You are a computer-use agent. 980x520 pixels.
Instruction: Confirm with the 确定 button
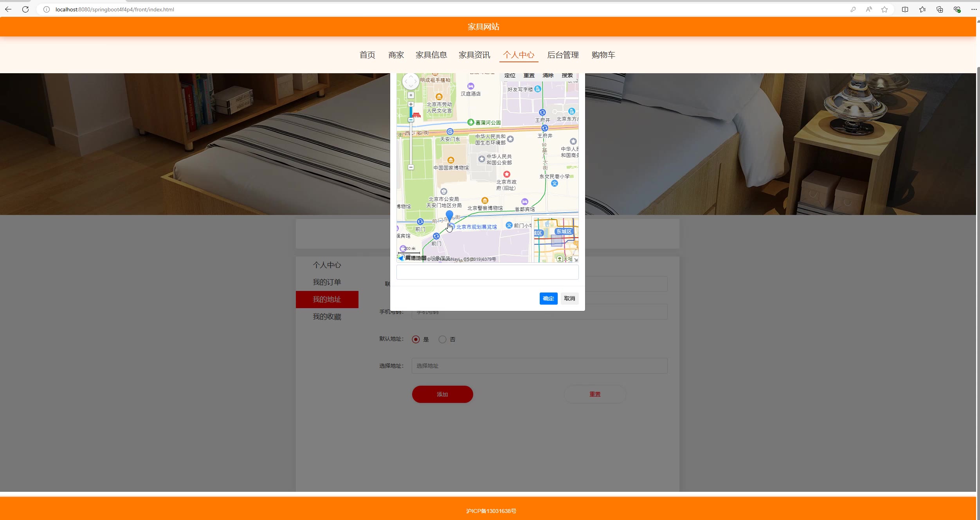[x=548, y=299]
